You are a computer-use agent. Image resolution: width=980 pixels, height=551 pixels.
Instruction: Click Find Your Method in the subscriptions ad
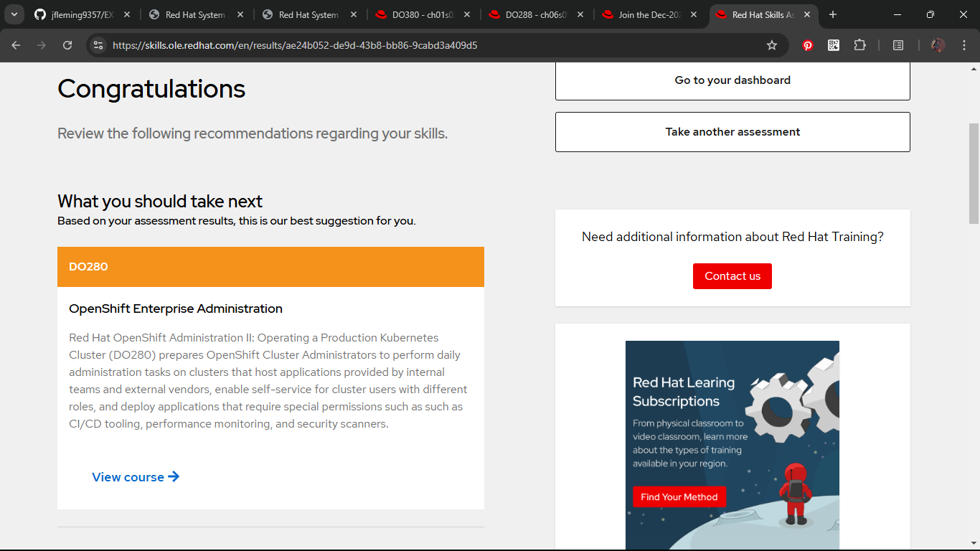pyautogui.click(x=679, y=496)
